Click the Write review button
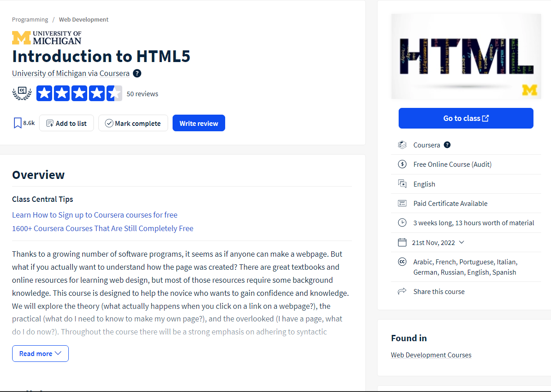Screen dimensions: 551x392 pos(199,123)
